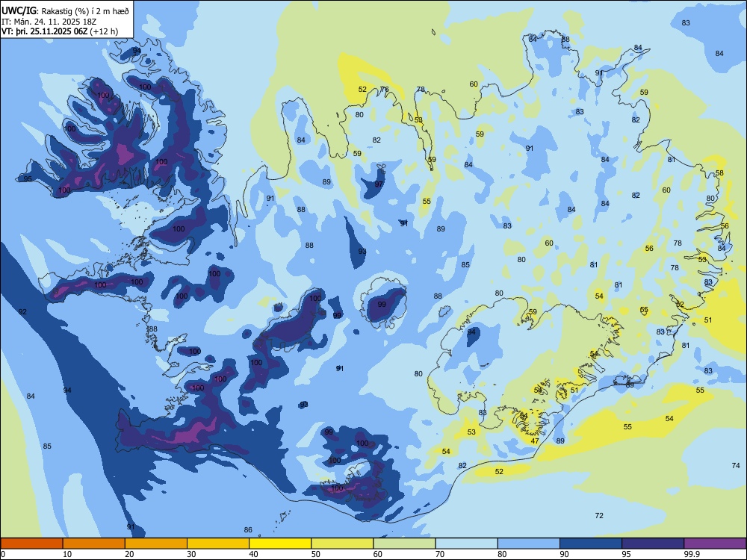747x560 pixels.
Task: Click the light blue 80–90 legend swatch
Action: coord(528,544)
